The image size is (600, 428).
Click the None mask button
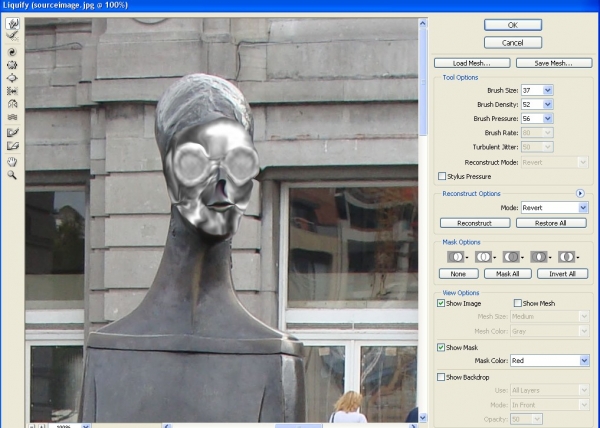point(458,274)
